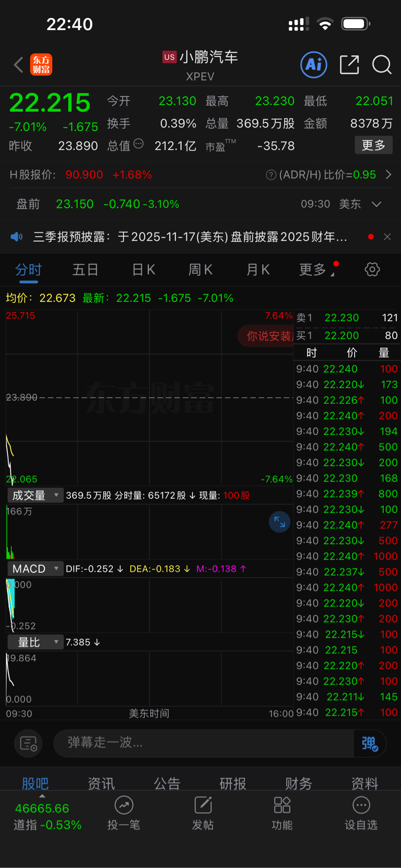This screenshot has height=868, width=401.
Task: Tap the 更多 quote details button
Action: 374,145
